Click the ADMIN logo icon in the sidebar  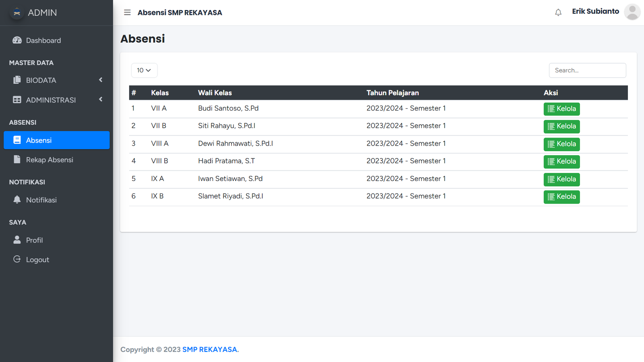pos(17,12)
